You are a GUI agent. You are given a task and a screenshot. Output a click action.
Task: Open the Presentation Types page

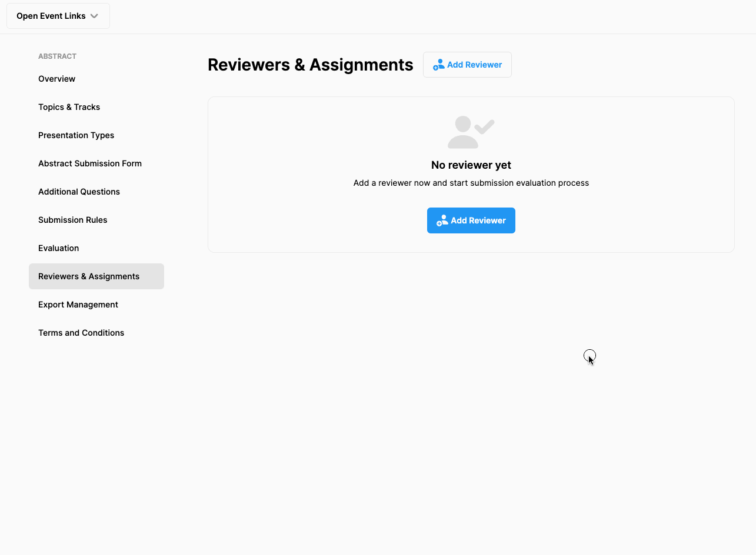tap(76, 135)
